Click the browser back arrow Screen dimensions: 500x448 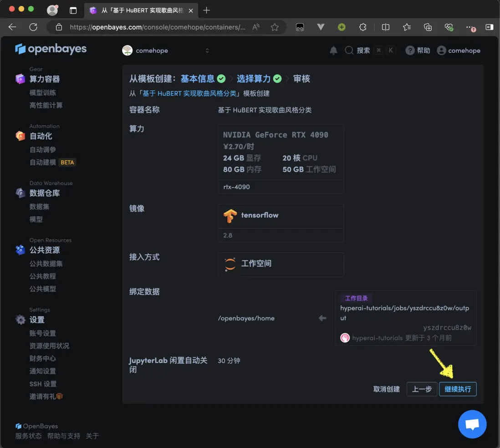[12, 27]
